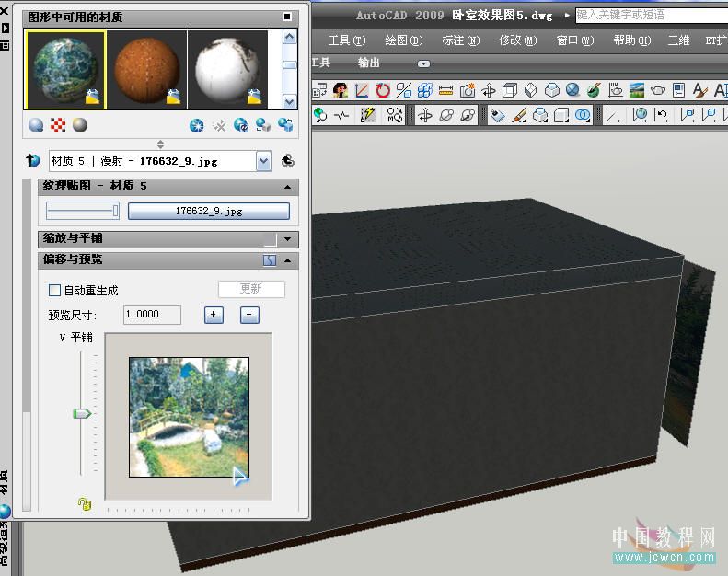Toggle the checkered underlay preview icon

click(59, 125)
